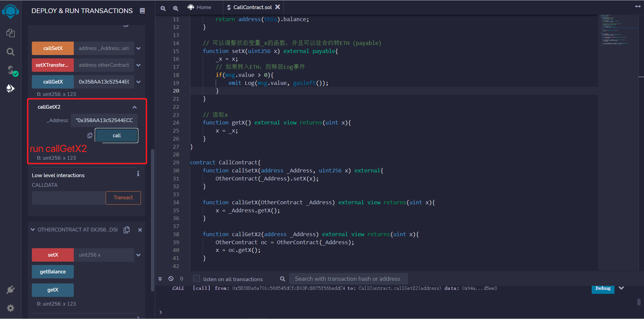Viewport: 644px width, 319px height.
Task: Collapse the callGetX2 function panel
Action: pyautogui.click(x=135, y=107)
